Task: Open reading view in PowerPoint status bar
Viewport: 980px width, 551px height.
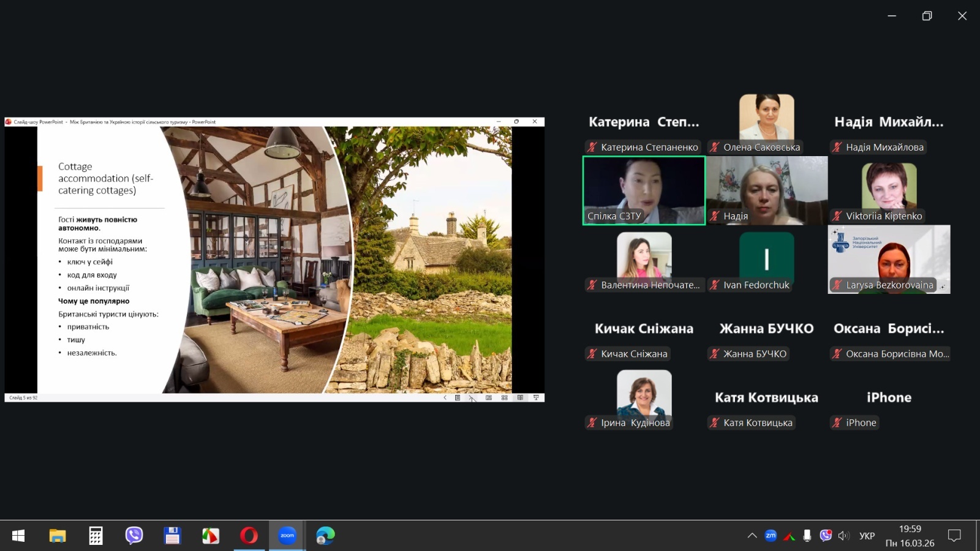Action: pos(520,398)
